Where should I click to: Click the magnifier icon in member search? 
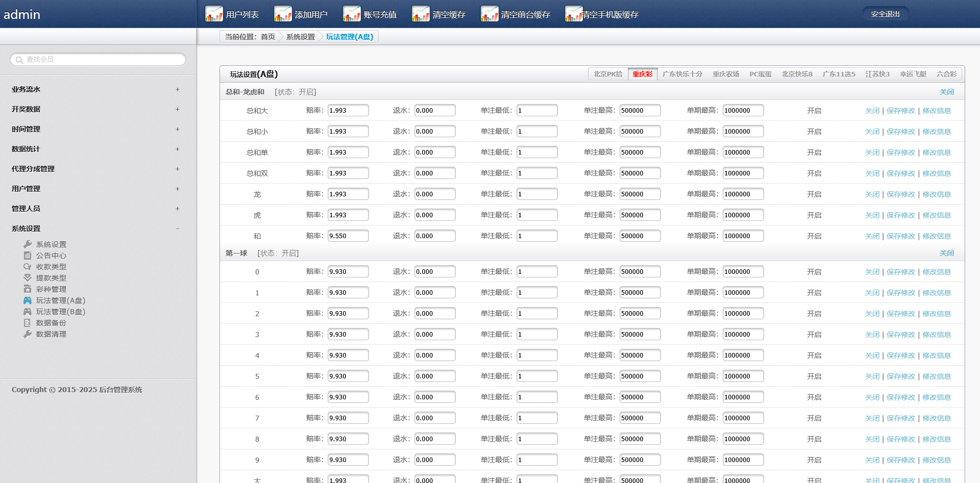click(19, 60)
